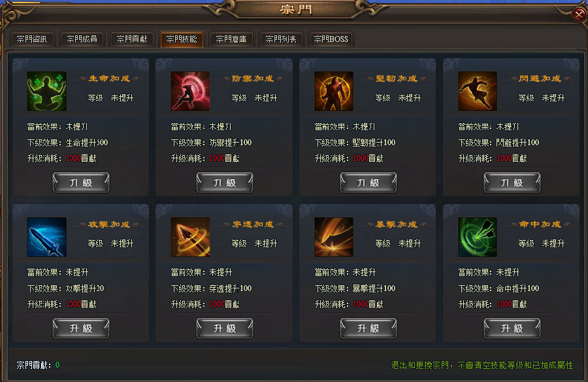This screenshot has width=588, height=382.
Task: Select the 穿透加成 arrow skill icon
Action: pos(190,237)
